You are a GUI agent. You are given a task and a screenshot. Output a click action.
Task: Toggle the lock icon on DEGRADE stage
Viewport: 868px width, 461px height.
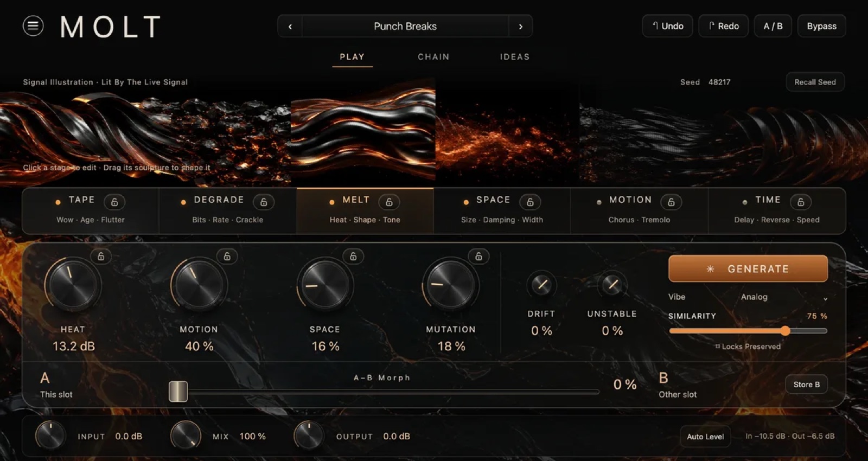click(x=264, y=202)
